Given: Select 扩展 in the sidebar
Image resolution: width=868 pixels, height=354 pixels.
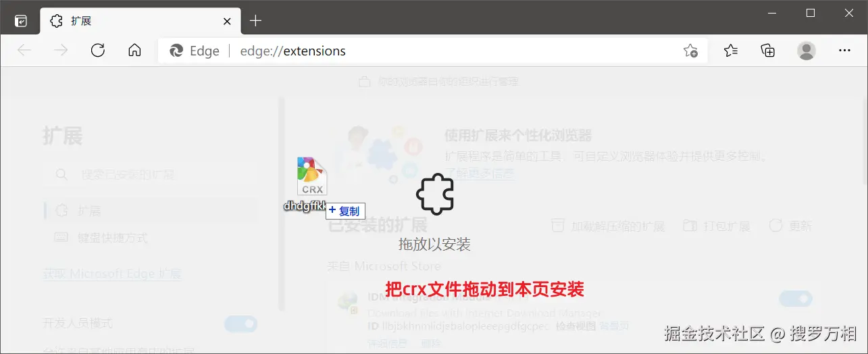Looking at the screenshot, I should (x=150, y=211).
